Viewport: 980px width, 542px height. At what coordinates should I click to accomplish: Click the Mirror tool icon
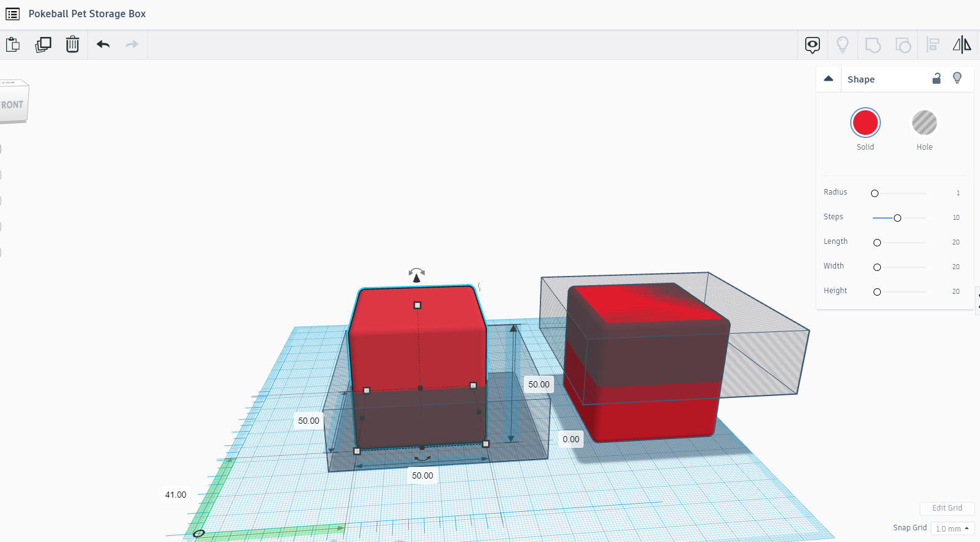962,44
